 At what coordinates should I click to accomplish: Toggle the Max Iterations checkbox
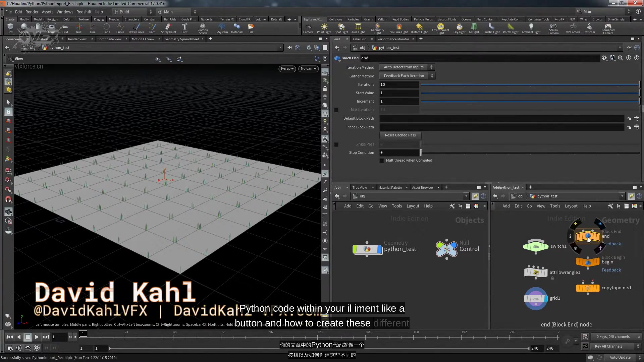coord(336,110)
